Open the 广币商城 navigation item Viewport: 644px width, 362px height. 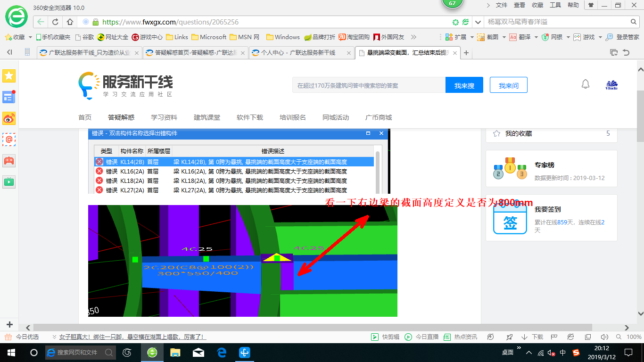(379, 117)
